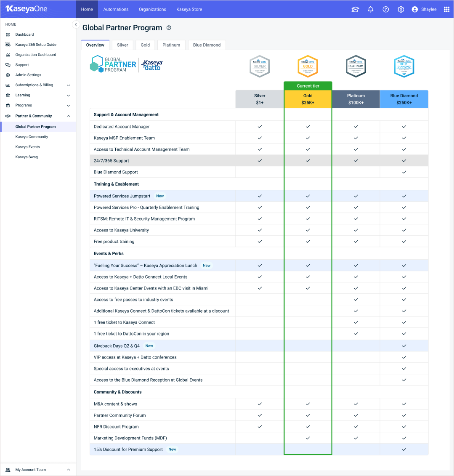Open the settings gear icon
Viewport: 454px width, 476px height.
click(x=401, y=9)
